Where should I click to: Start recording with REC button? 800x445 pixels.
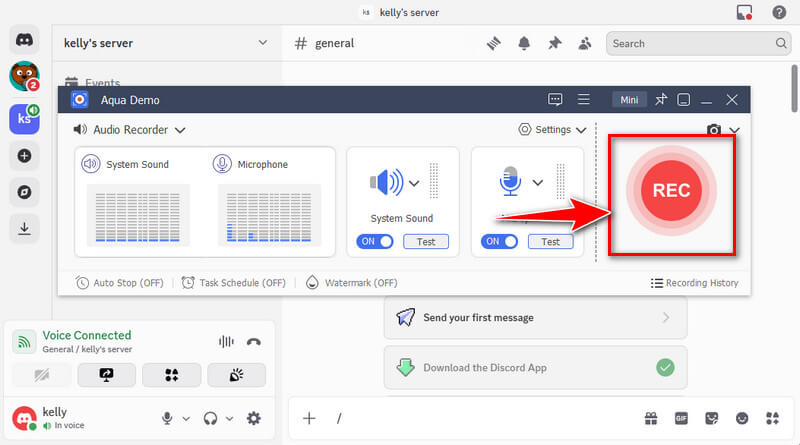click(671, 190)
